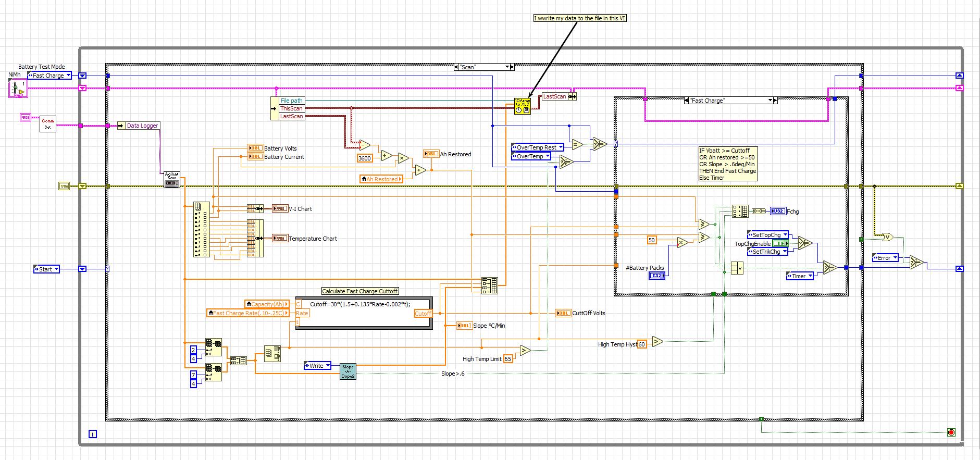Click the Slope-A-Dope2 subVI icon
980x460 pixels.
coord(348,371)
